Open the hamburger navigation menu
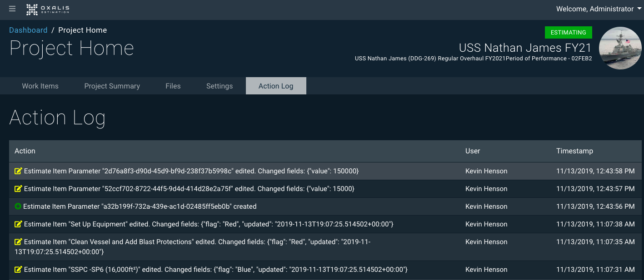Screen dimensions: 644x280 point(12,9)
